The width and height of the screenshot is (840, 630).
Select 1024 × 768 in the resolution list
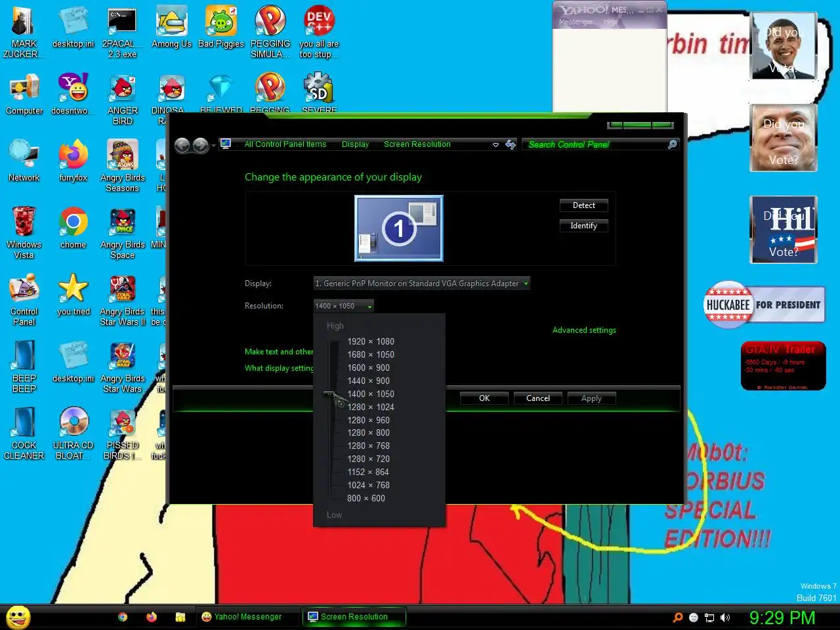click(x=368, y=485)
